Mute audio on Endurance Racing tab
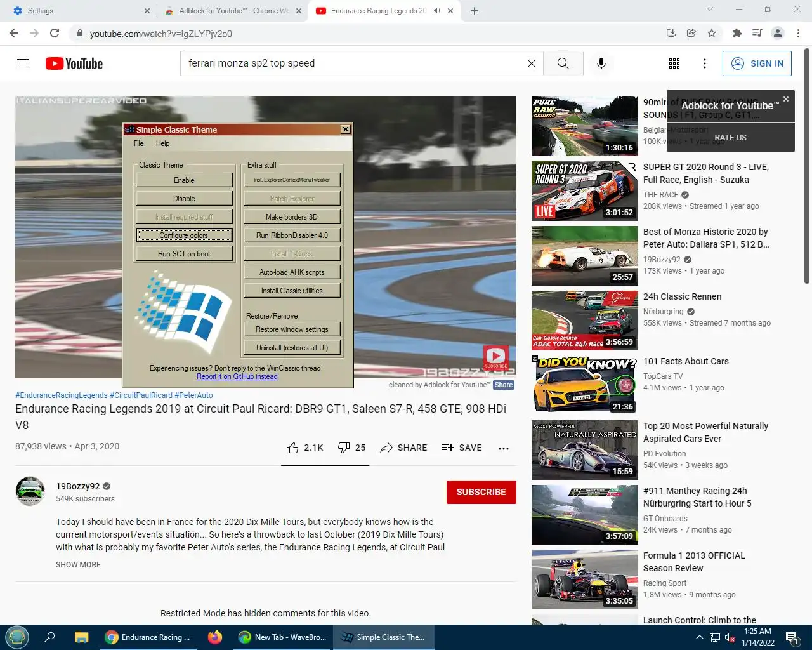 coord(436,11)
